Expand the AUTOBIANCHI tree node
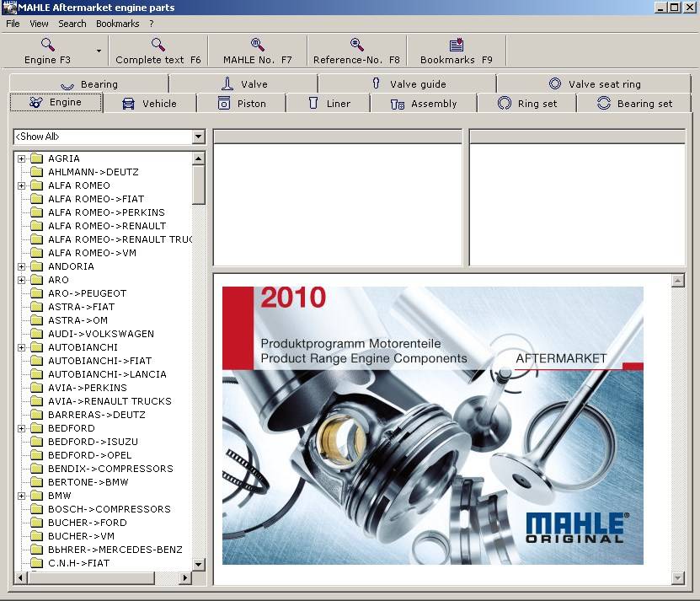This screenshot has height=601, width=700. point(21,347)
